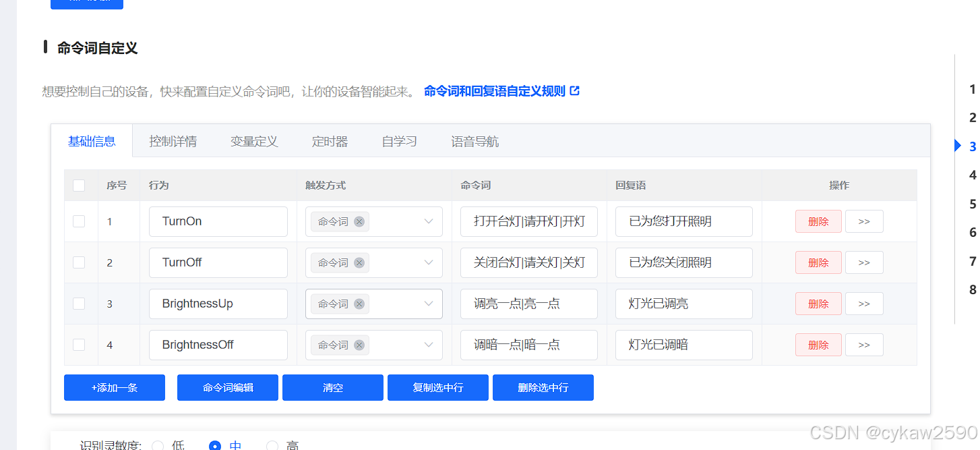This screenshot has width=980, height=450.
Task: Expand row 4 details with >> button
Action: point(864,345)
